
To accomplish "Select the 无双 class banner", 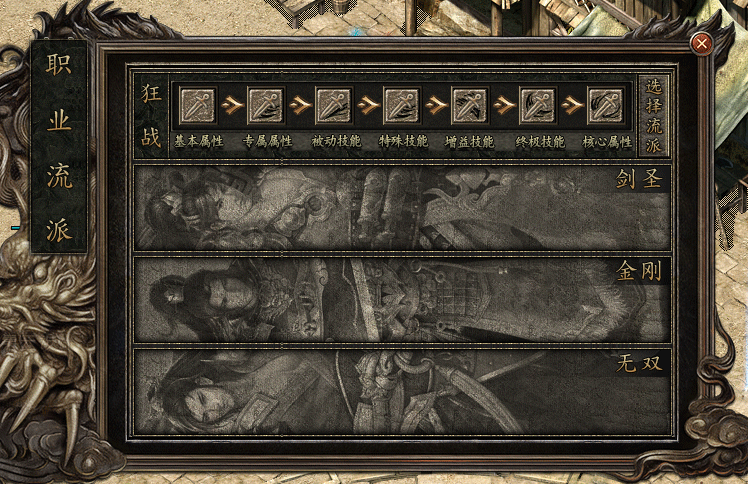I will click(402, 391).
